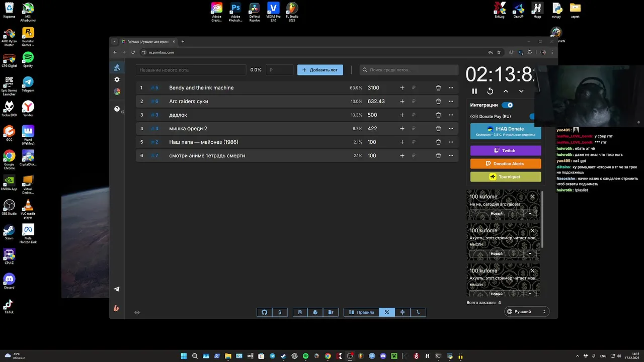
Task: Toggle the percent display button
Action: (387, 312)
